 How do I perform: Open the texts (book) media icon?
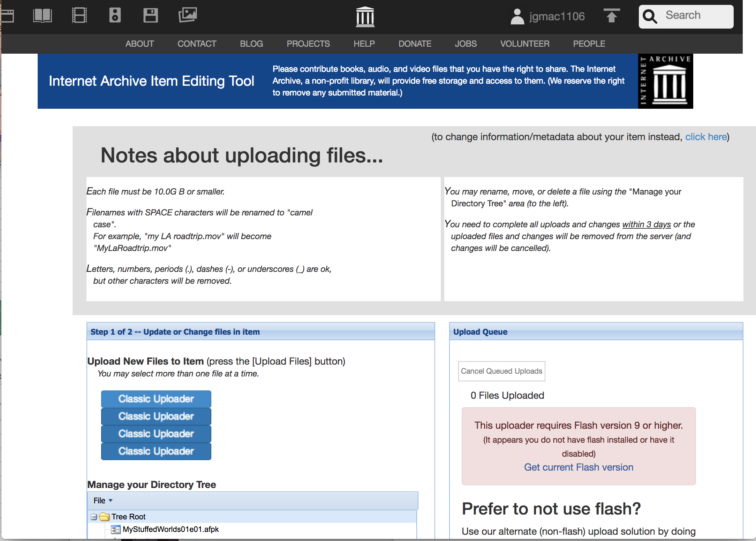[43, 16]
